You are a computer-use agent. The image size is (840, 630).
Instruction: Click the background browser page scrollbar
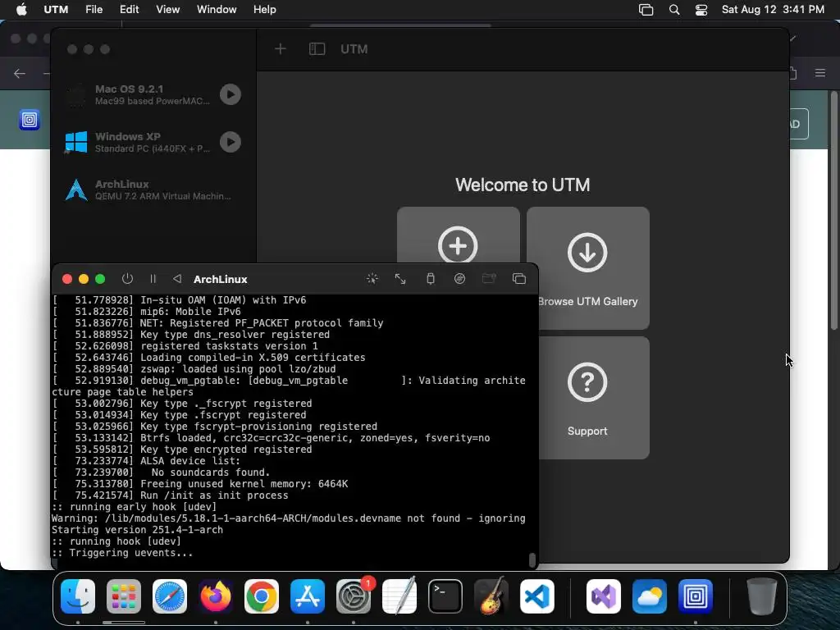pos(833,212)
